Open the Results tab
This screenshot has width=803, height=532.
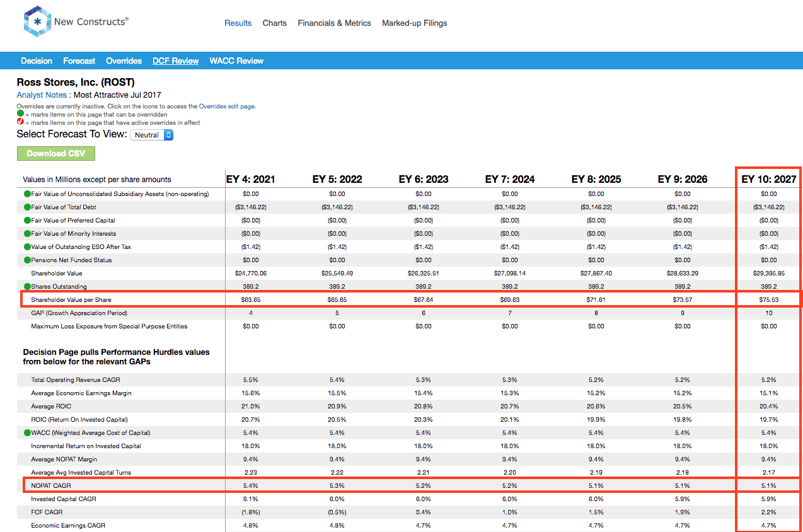(x=238, y=23)
